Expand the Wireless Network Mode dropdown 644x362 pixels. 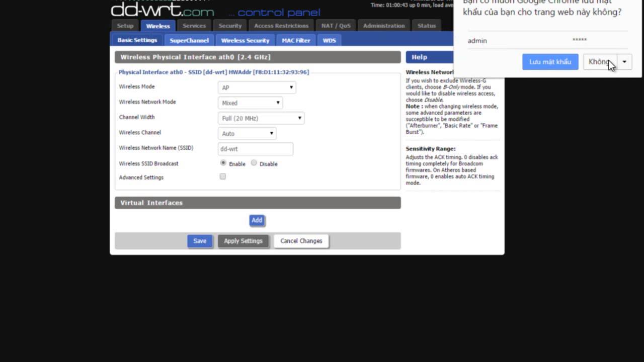click(x=251, y=103)
